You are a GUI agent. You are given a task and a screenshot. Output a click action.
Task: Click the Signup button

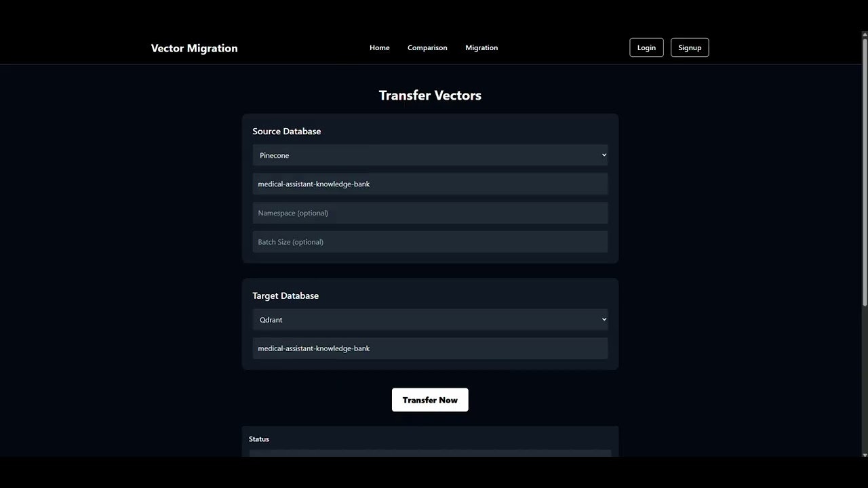690,47
